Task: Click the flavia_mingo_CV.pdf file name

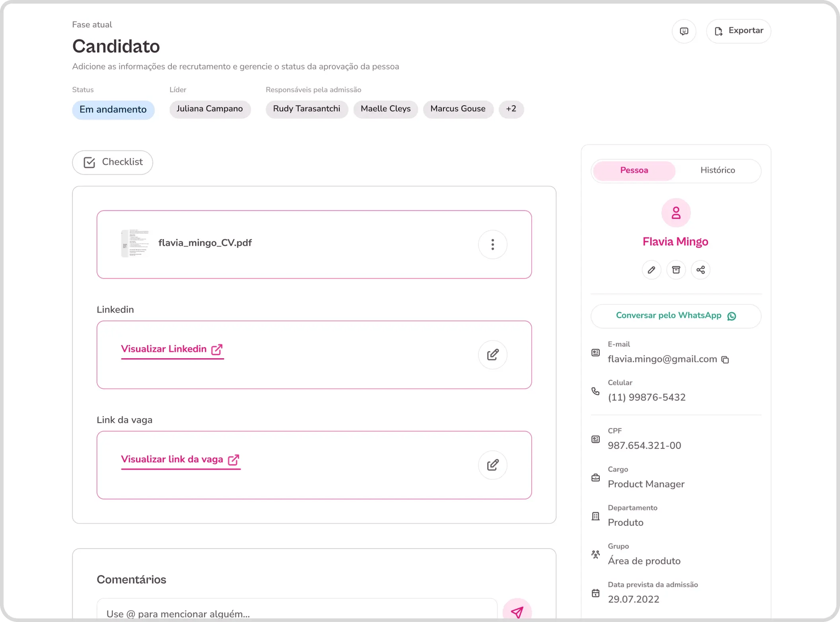Action: [x=205, y=243]
